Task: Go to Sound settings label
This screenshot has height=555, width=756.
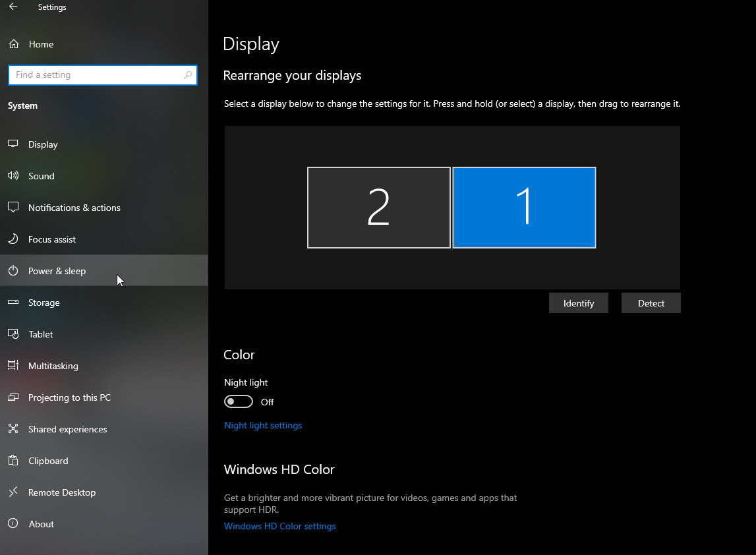Action: click(x=41, y=176)
